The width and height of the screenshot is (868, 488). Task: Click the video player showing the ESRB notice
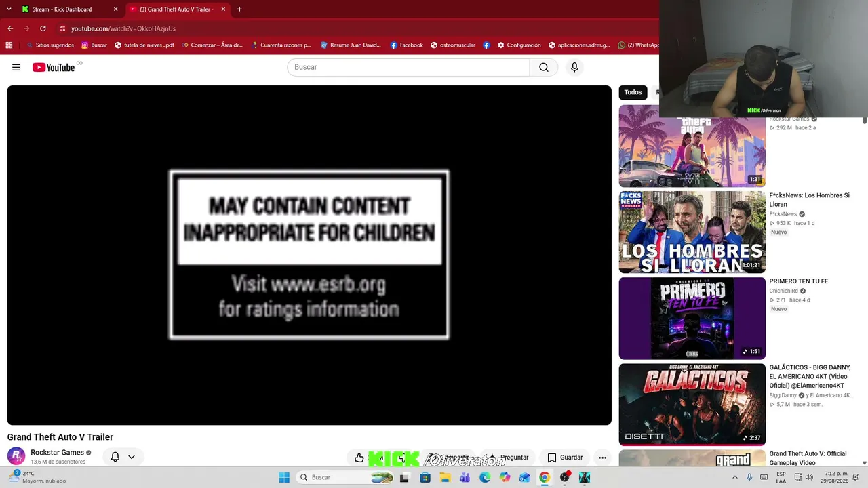[309, 255]
